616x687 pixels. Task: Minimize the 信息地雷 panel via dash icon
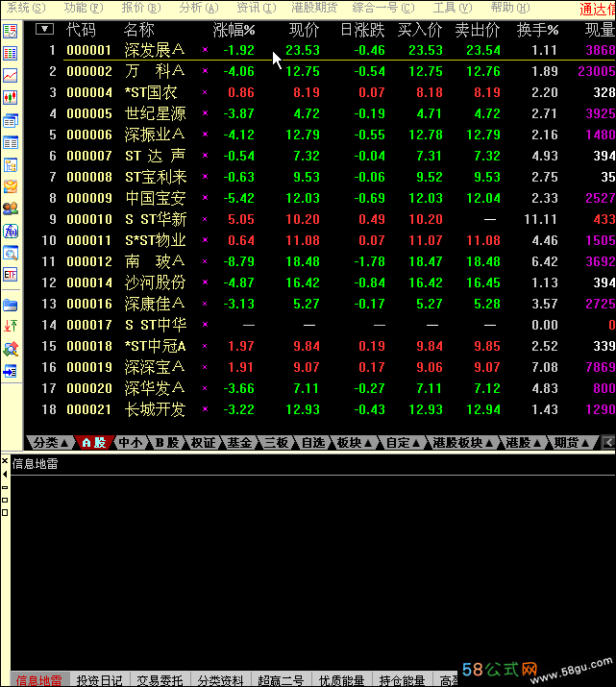coord(5,487)
